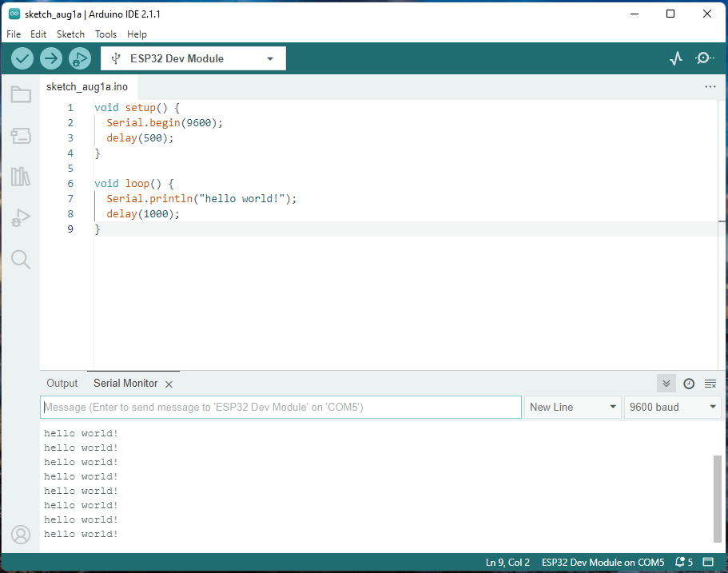
Task: Open the Sketchbook folder icon in sidebar
Action: coord(21,95)
